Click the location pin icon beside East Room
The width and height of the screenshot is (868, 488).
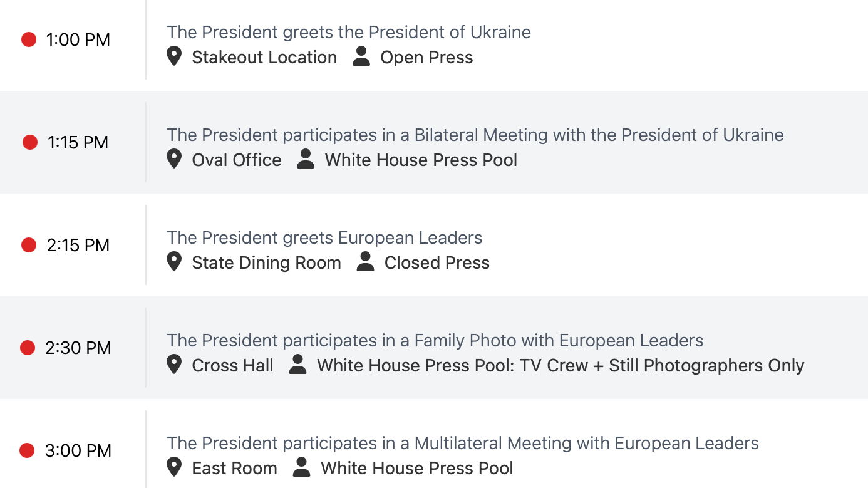pyautogui.click(x=174, y=467)
